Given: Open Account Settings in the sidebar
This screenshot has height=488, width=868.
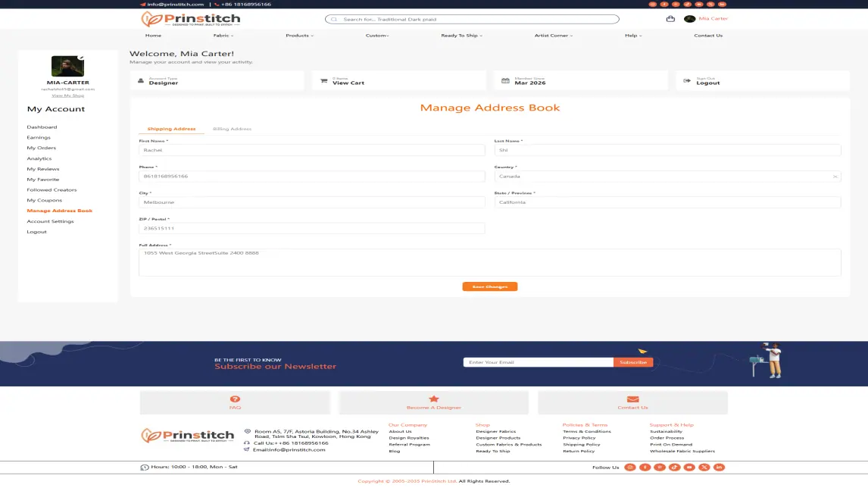Looking at the screenshot, I should click(51, 221).
